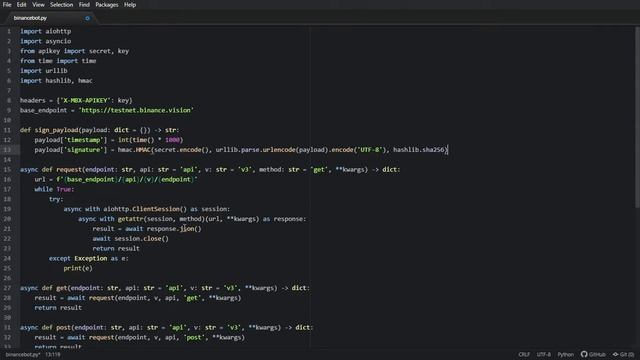Click the 'signature' string on line 13
The width and height of the screenshot is (640, 360).
pyautogui.click(x=84, y=150)
